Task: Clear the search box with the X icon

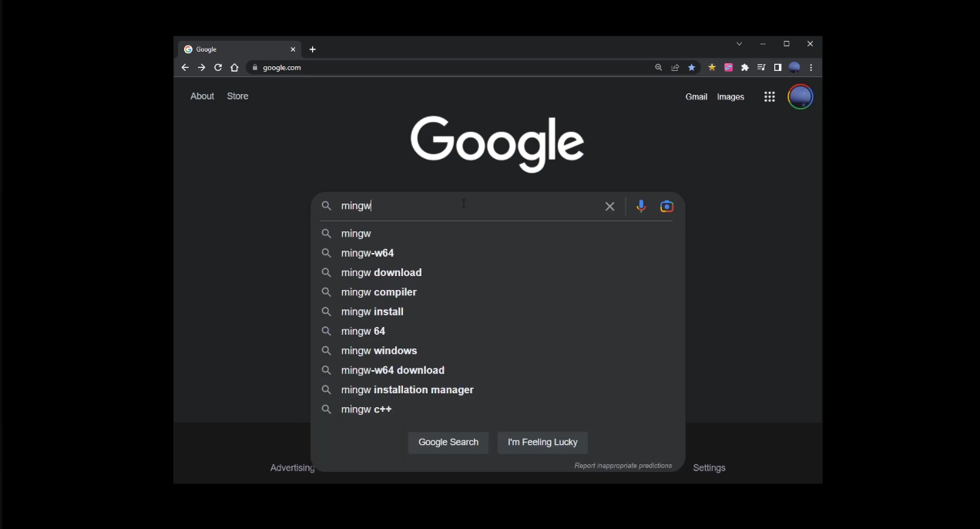Action: click(x=609, y=206)
